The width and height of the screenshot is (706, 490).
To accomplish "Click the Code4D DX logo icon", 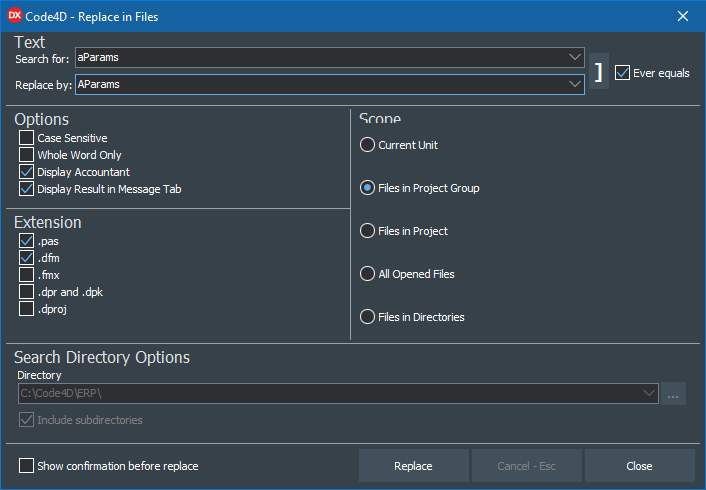I will click(16, 16).
